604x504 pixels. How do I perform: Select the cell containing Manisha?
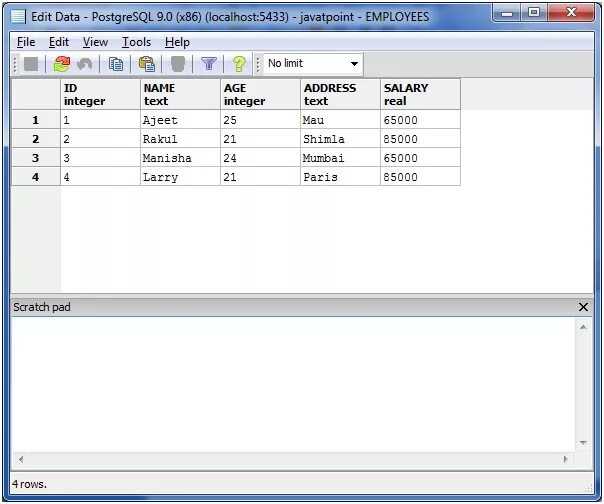click(181, 158)
